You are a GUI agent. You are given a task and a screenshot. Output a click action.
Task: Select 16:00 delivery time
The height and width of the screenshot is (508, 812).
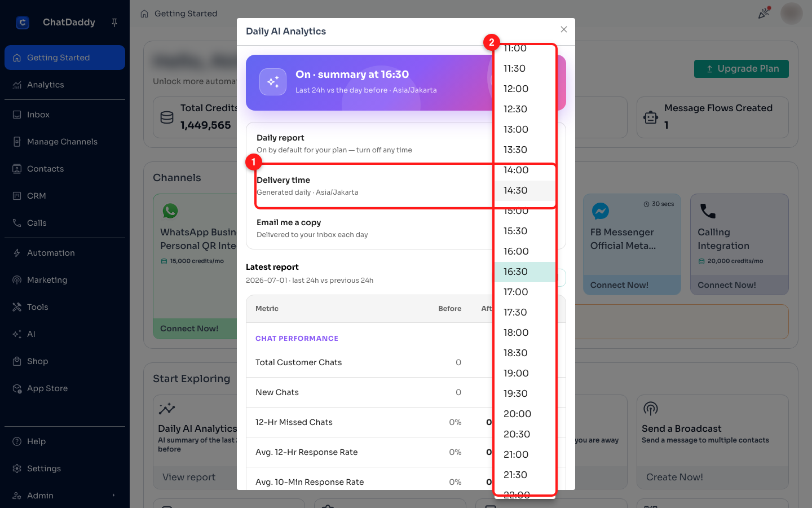525,251
